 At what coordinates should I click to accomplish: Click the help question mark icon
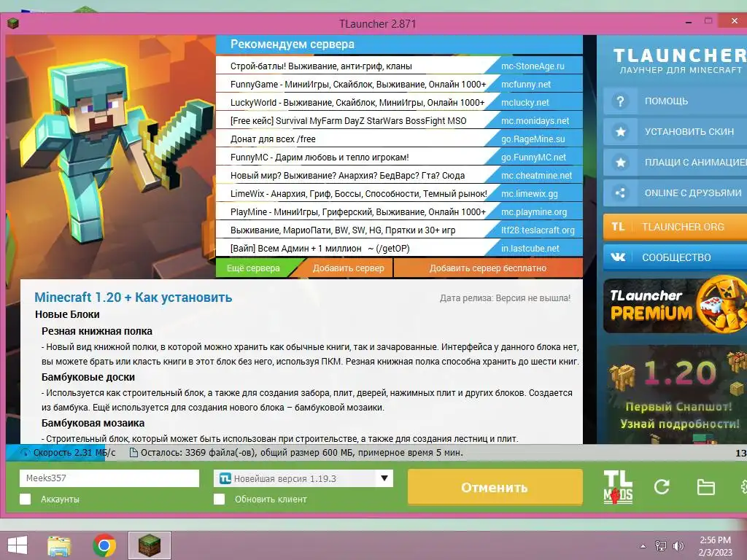pos(620,101)
